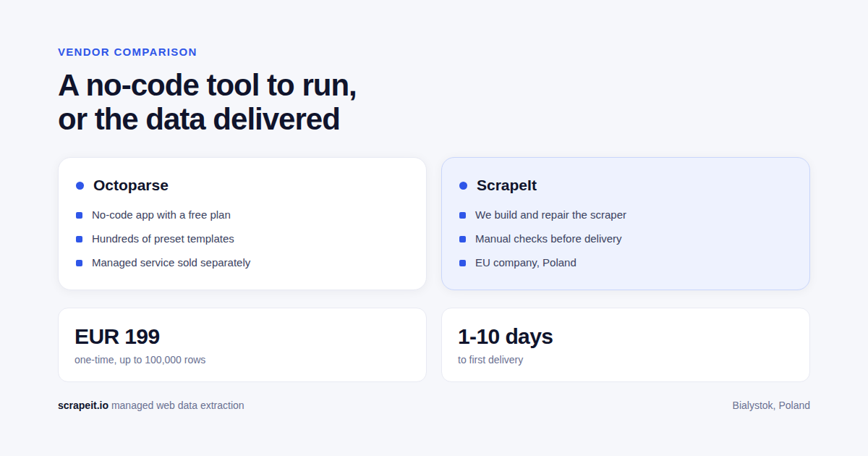Image resolution: width=868 pixels, height=456 pixels.
Task: Click the VENDOR COMPARISON label
Action: [x=127, y=52]
